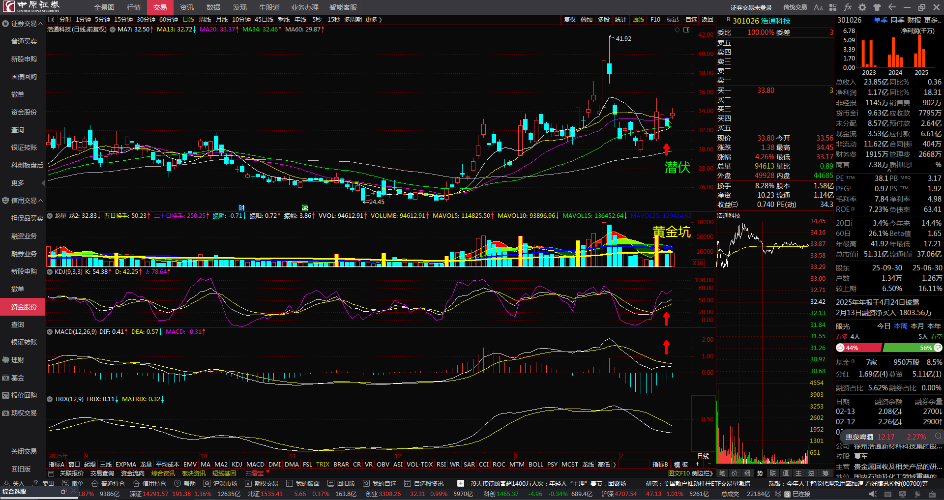944x500 pixels.
Task: Select the 60分钟 chart period
Action: [x=167, y=20]
